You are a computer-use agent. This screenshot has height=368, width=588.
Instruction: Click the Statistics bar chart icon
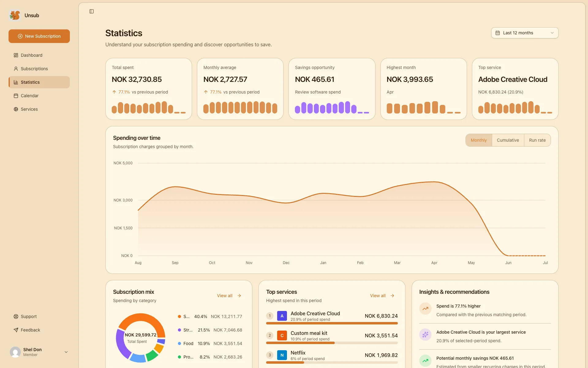[x=16, y=82]
